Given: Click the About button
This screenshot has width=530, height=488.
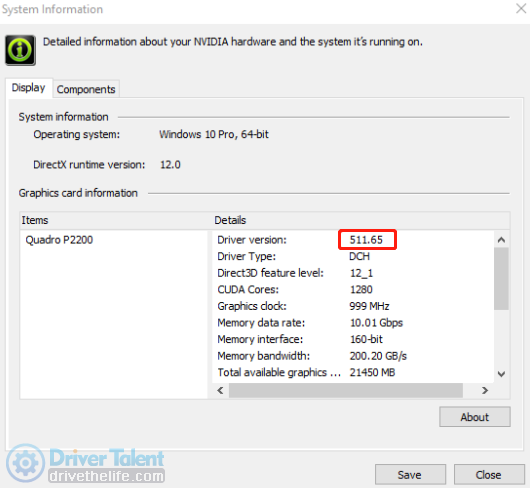Looking at the screenshot, I should click(475, 417).
